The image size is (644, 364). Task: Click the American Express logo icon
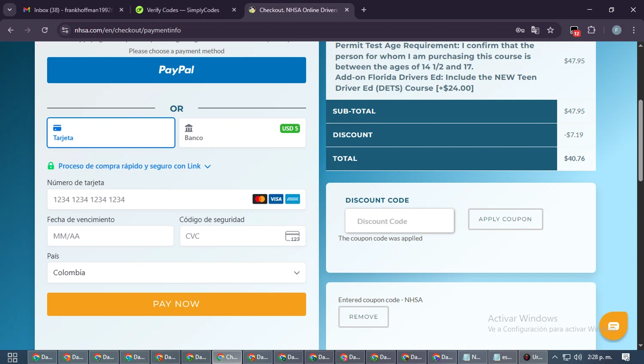[x=293, y=199]
